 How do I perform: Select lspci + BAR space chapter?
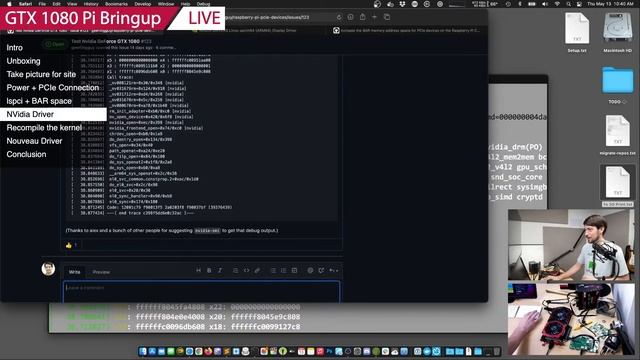(39, 101)
